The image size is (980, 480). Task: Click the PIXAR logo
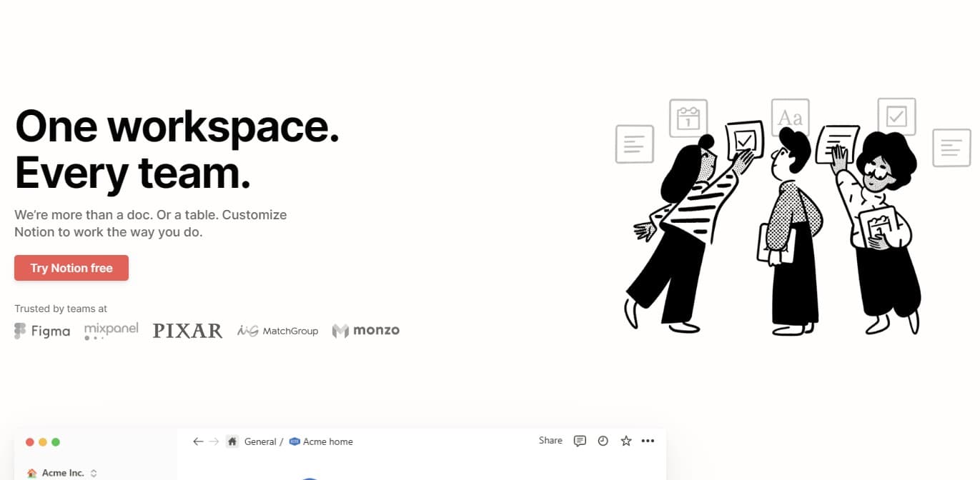click(187, 331)
